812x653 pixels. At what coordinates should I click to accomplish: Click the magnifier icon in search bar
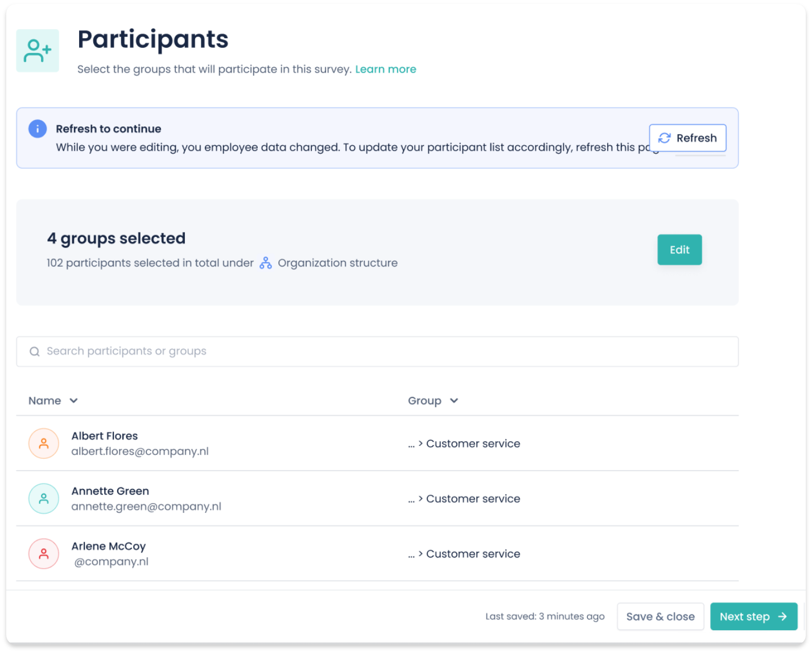[x=35, y=352]
